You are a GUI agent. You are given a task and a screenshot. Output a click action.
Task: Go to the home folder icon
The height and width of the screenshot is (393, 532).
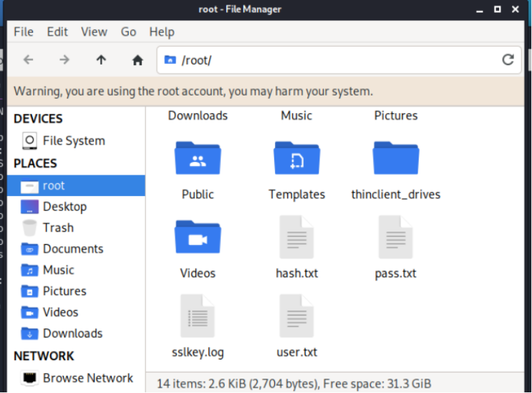137,60
